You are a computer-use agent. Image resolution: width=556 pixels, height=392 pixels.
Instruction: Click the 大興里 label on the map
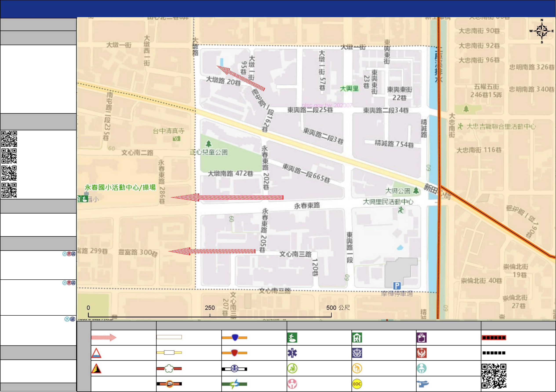(349, 89)
